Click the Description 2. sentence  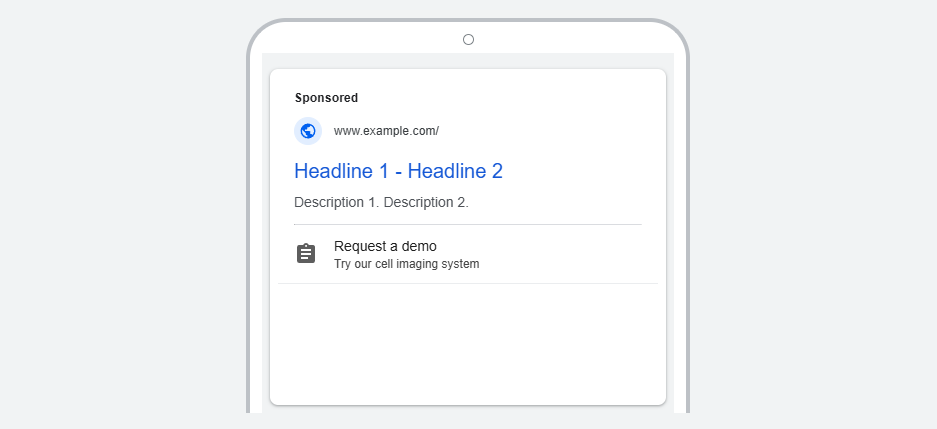(x=426, y=202)
